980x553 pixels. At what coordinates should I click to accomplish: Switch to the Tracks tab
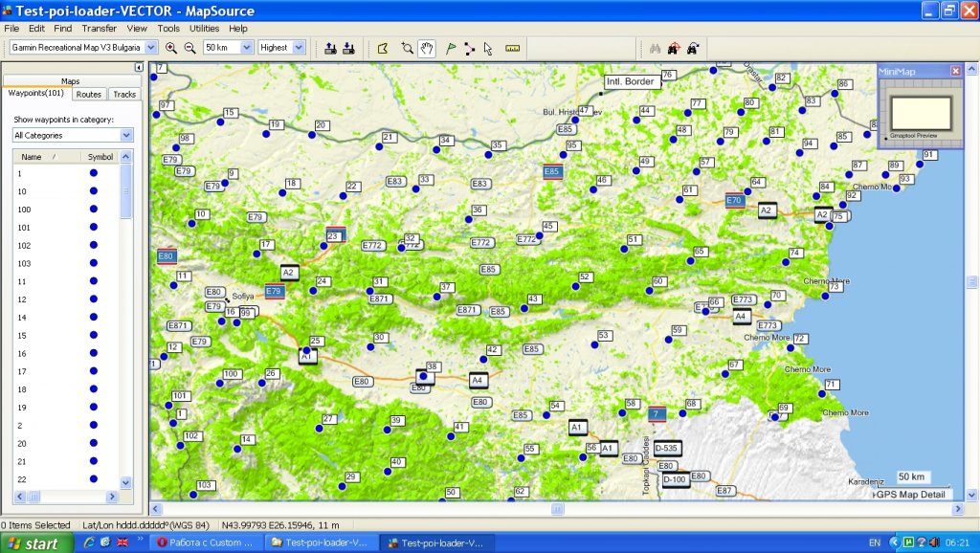coord(124,94)
